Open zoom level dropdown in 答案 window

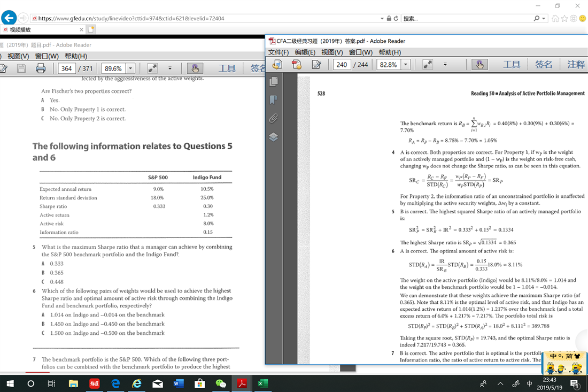click(405, 65)
